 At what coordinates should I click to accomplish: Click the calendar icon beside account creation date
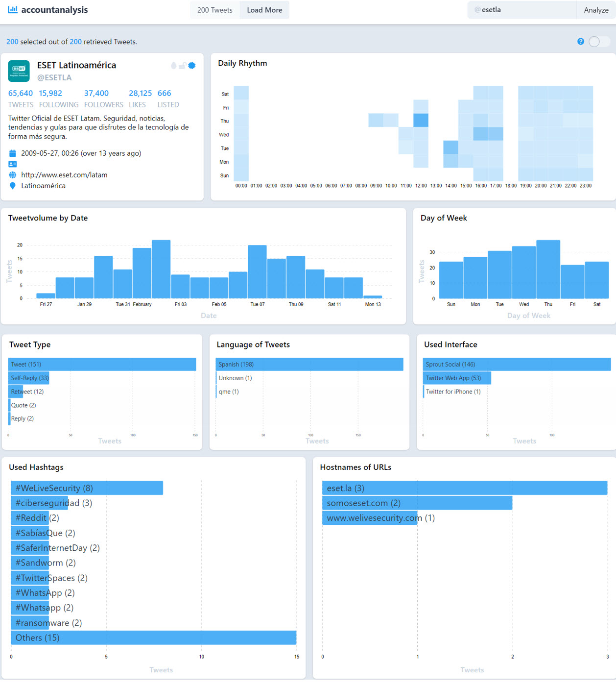(13, 153)
